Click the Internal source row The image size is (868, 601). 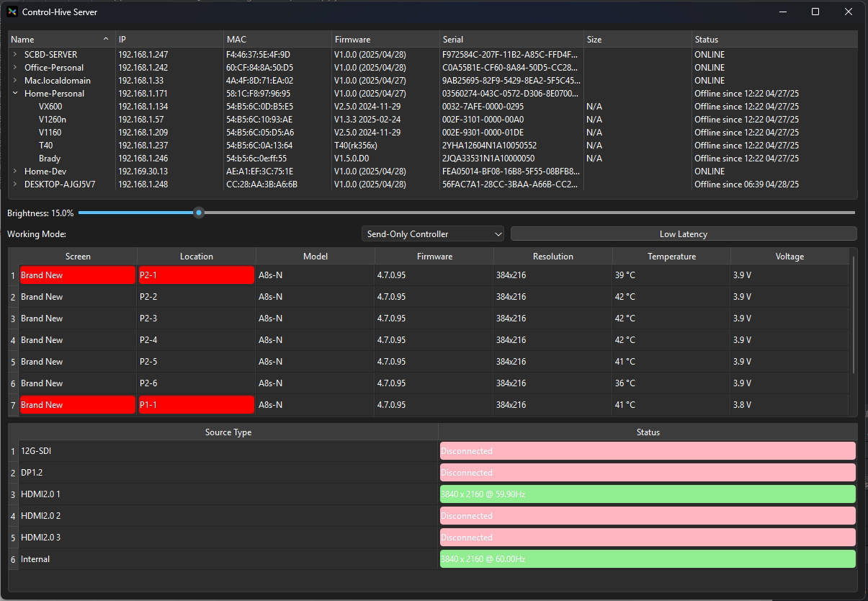tap(432, 559)
